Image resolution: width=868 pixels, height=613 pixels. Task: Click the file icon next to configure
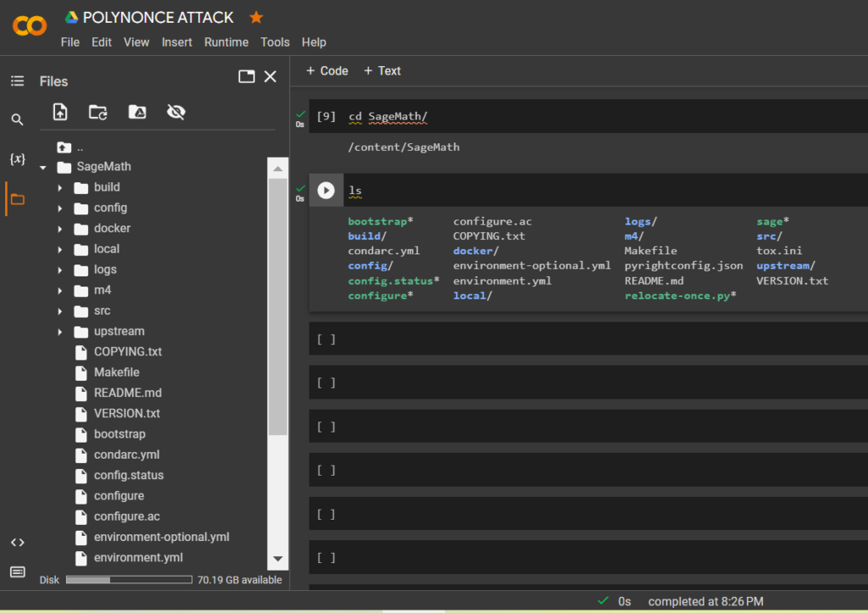(81, 496)
